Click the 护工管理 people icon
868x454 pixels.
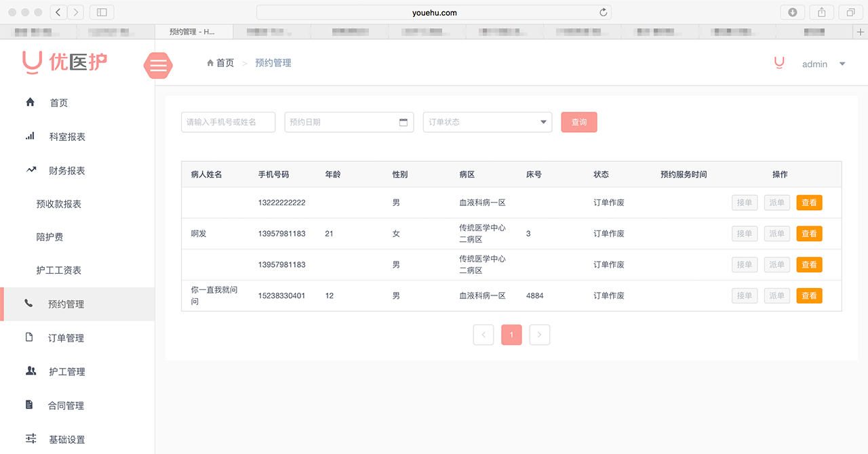point(31,371)
